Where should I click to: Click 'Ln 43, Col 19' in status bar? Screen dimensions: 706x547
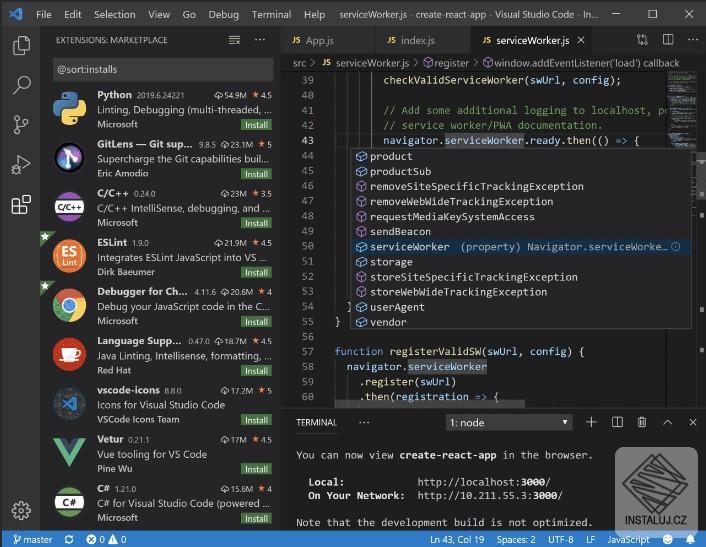coord(457,539)
